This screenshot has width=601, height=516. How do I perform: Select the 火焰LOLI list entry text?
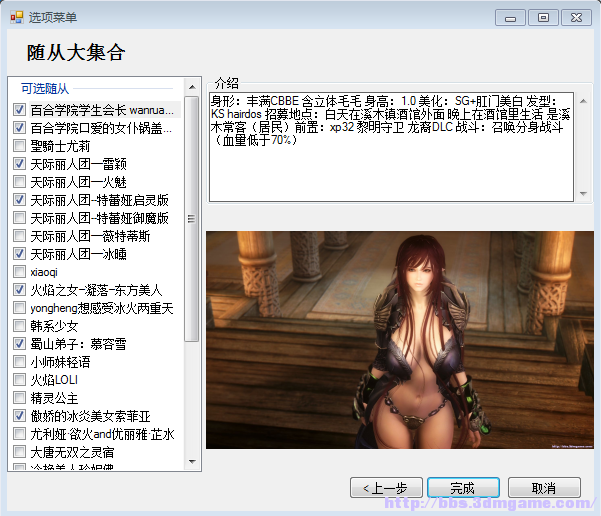(54, 380)
